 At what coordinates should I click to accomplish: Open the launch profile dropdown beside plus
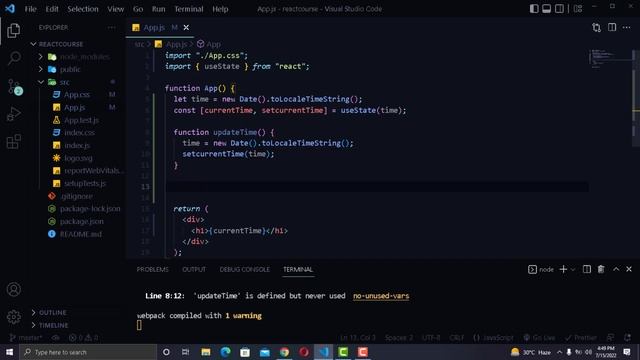pyautogui.click(x=573, y=269)
